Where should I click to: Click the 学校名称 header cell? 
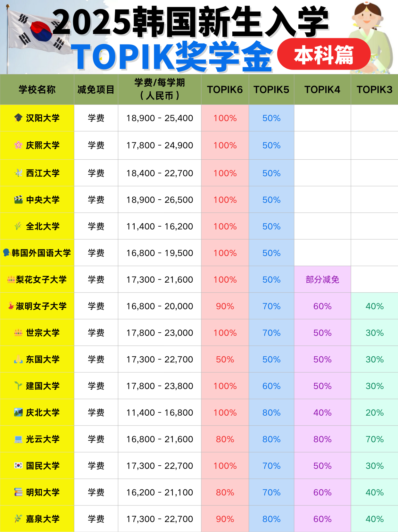click(x=37, y=89)
